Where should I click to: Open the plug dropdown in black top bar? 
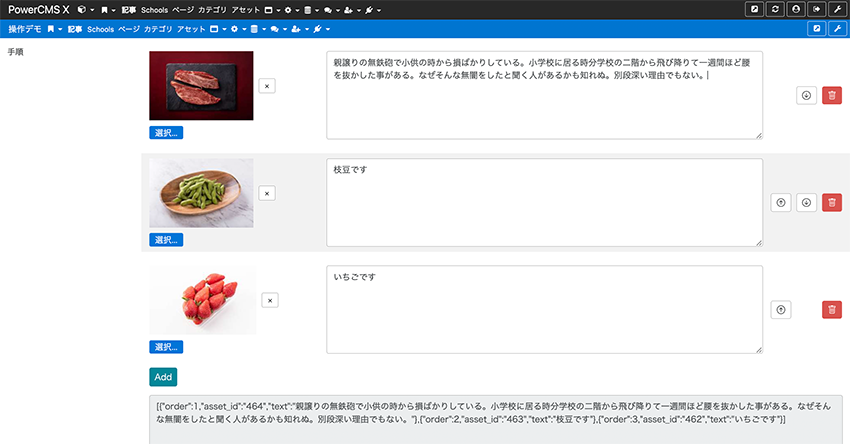[372, 10]
